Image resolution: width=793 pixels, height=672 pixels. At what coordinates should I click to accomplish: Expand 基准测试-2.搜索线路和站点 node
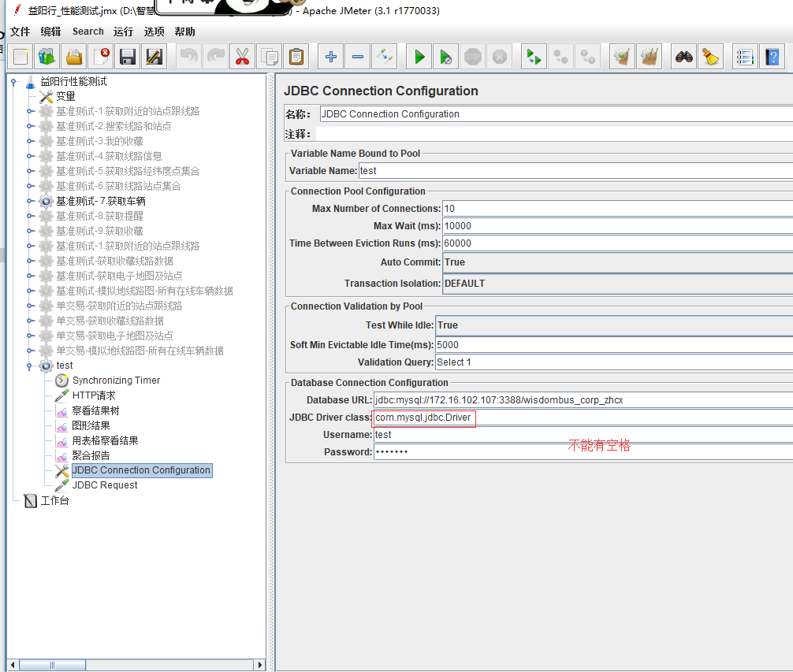pyautogui.click(x=30, y=126)
